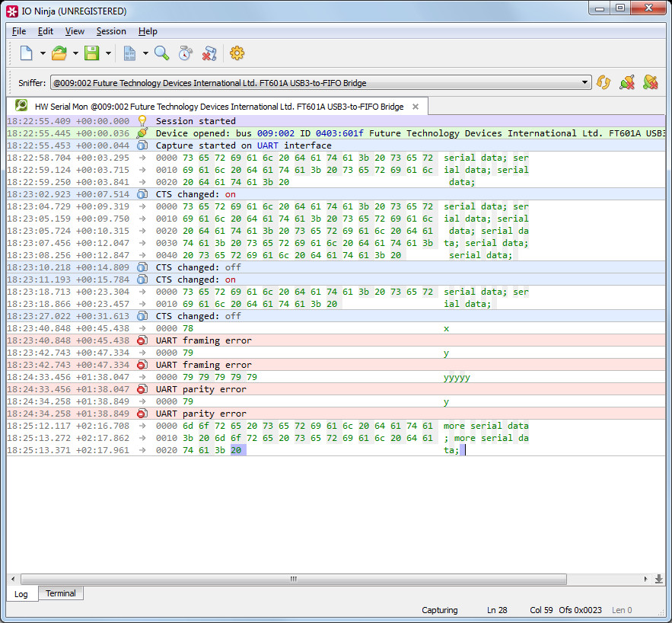Click data arrow icon at 18:22:58.704

click(142, 158)
